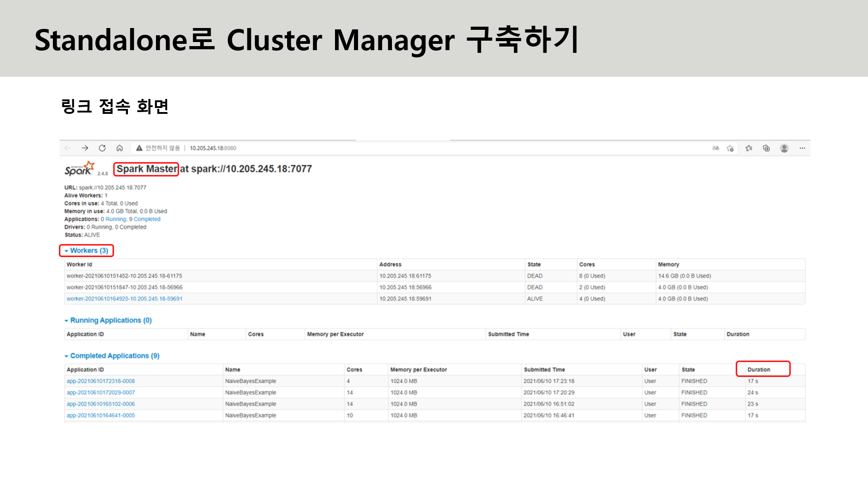Go to the browser home page

click(x=119, y=148)
